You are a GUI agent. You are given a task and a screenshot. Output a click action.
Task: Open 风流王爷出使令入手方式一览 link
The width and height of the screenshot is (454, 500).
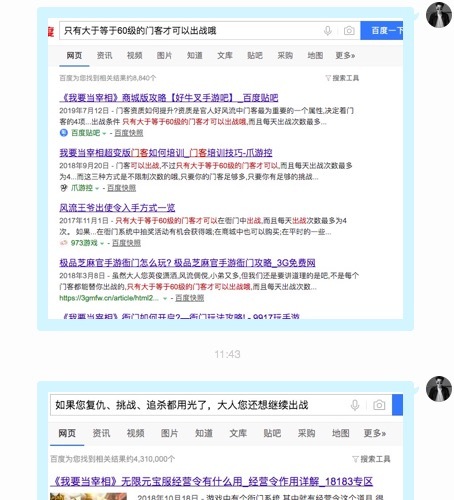click(x=117, y=208)
